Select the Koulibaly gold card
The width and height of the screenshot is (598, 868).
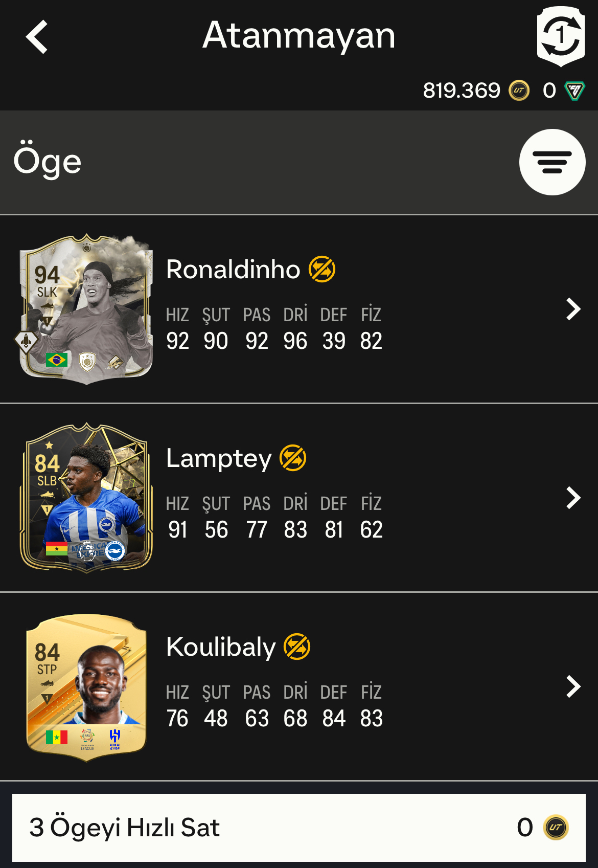tap(86, 687)
